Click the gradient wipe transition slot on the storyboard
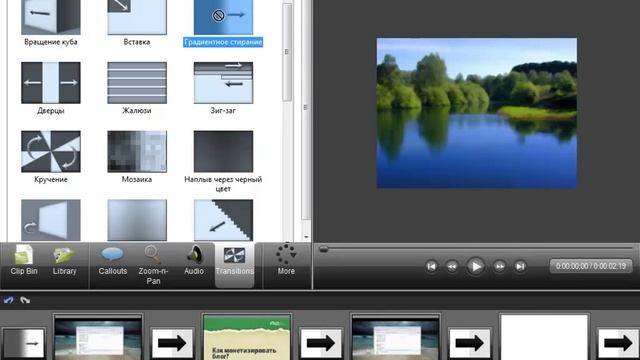This screenshot has width=640, height=360. [x=23, y=344]
